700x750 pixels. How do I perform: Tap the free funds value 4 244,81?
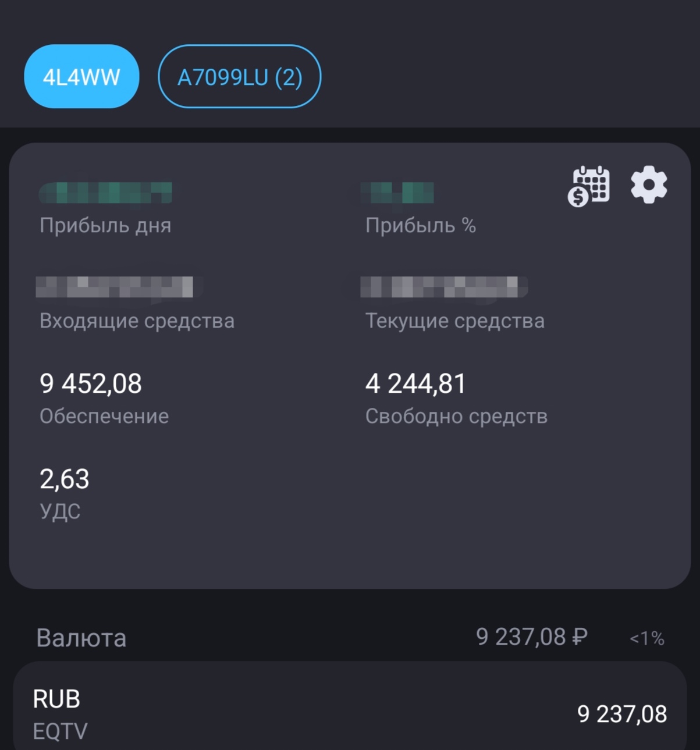415,384
